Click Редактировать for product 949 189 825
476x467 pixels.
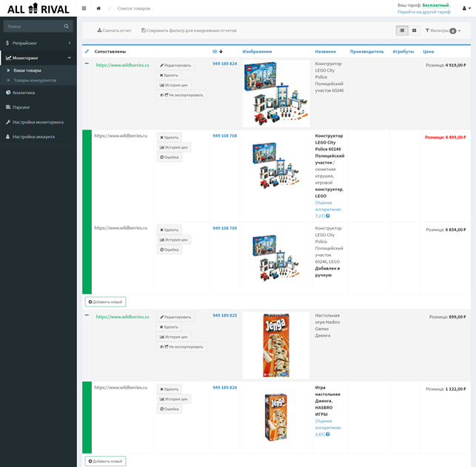(x=175, y=317)
